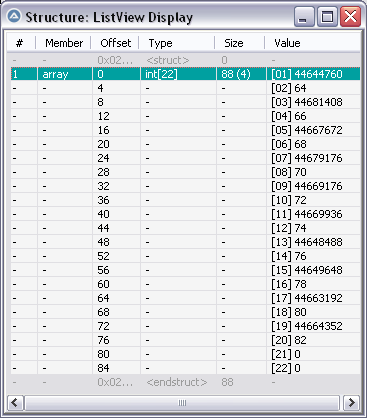Click the AutoIt icon in the title bar

pos(14,16)
